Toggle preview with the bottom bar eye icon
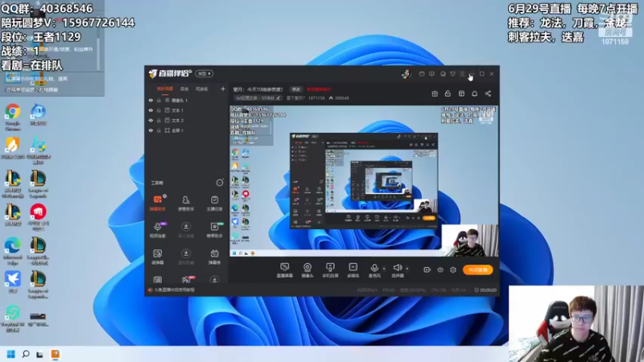The image size is (644, 362). point(440,269)
